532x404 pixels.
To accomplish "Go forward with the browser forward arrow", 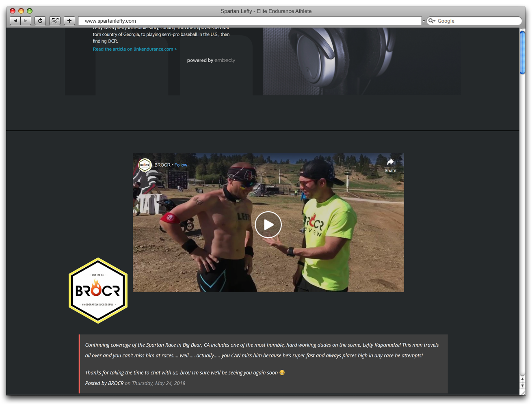I will click(x=26, y=21).
